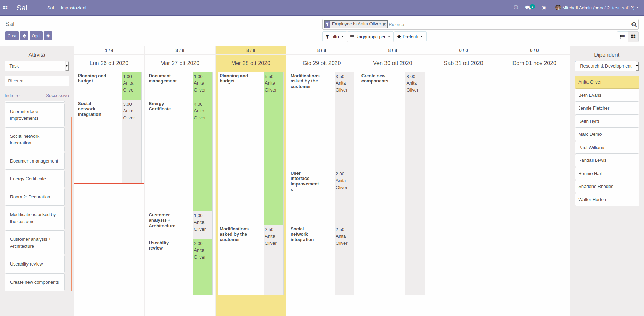Click the Crea button

[x=12, y=35]
